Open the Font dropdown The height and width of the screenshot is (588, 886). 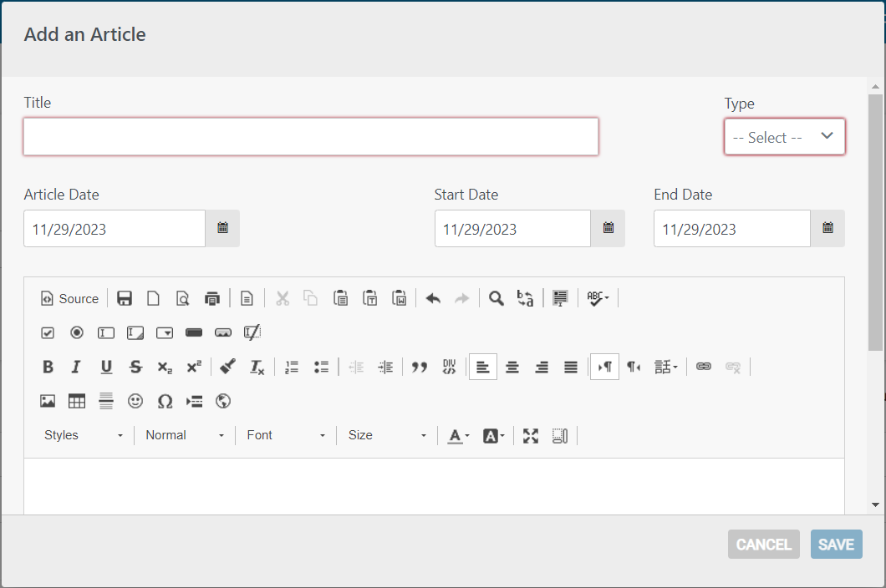pos(286,435)
